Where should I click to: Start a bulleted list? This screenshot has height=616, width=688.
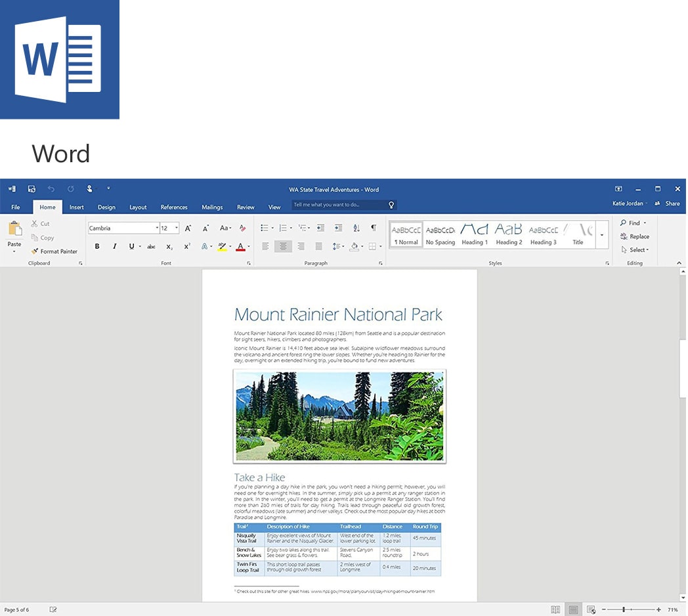264,228
